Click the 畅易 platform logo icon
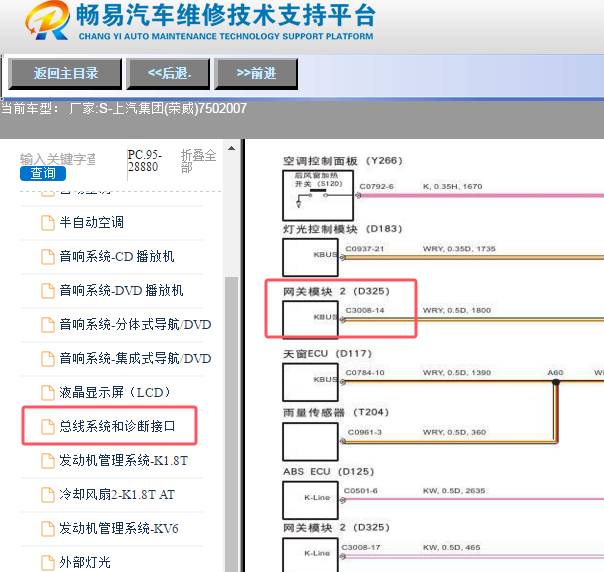Screen dimensions: 604x572 click(x=47, y=20)
